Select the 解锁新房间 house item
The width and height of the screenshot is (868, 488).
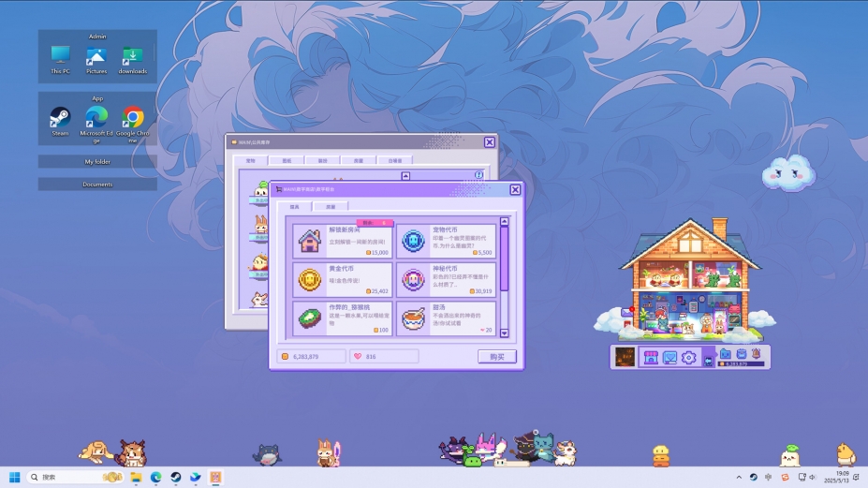341,242
